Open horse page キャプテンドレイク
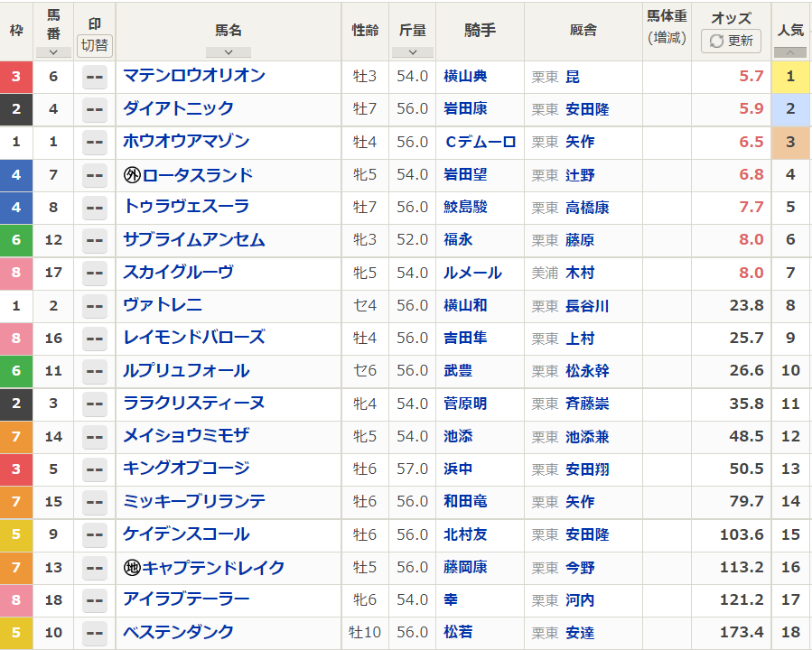 (213, 567)
